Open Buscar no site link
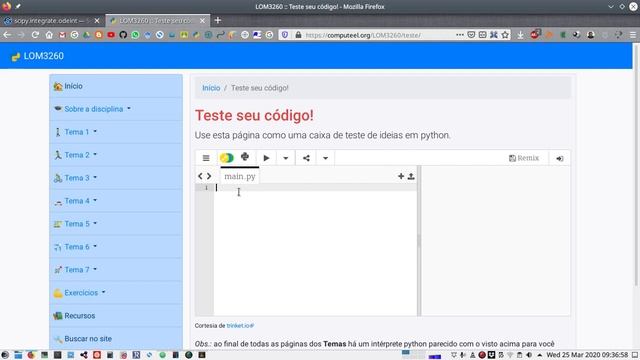 click(x=116, y=338)
